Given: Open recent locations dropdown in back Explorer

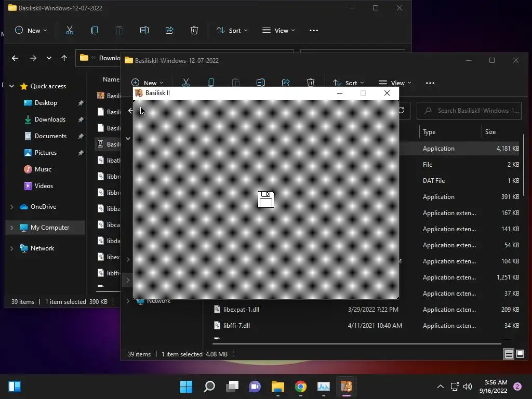Looking at the screenshot, I should click(x=49, y=58).
